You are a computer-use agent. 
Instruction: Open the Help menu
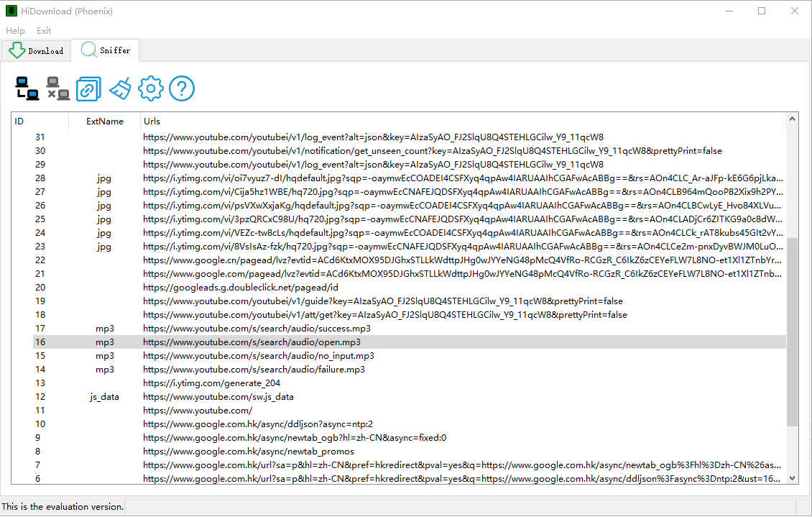[x=15, y=31]
